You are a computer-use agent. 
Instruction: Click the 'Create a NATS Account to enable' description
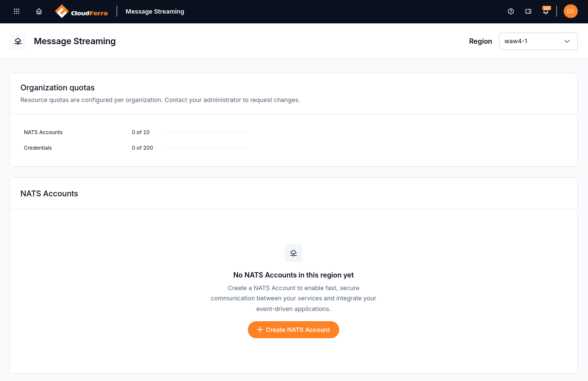point(294,298)
